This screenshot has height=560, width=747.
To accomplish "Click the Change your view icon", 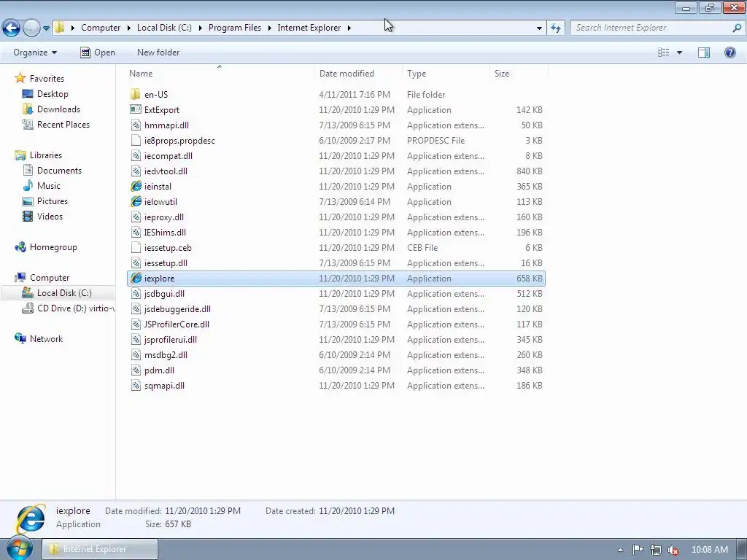I will click(x=663, y=52).
